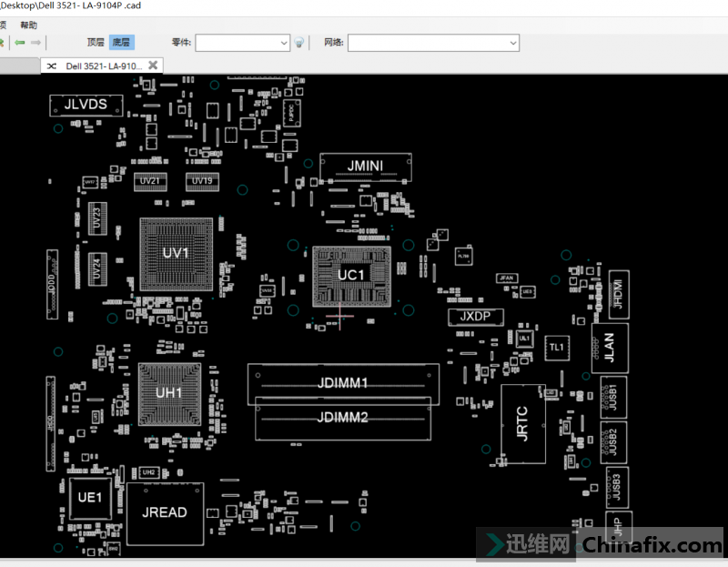Screen dimensions: 728x567
Task: Select the JDIMM1 memory slot outline
Action: [x=344, y=382]
